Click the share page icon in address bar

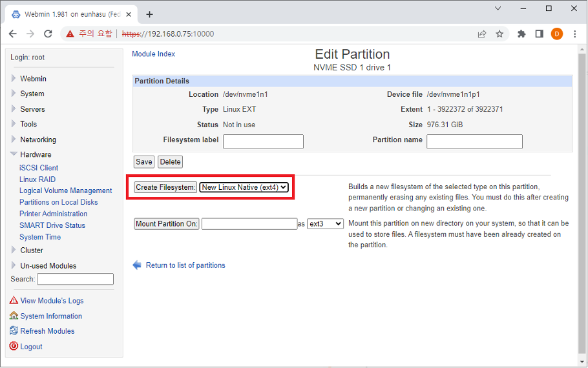coord(482,34)
